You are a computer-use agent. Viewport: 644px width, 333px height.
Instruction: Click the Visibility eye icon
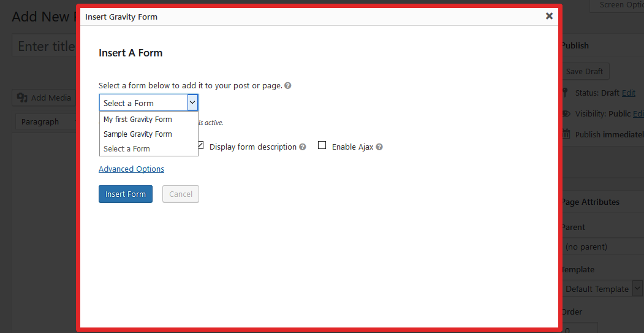pos(566,113)
